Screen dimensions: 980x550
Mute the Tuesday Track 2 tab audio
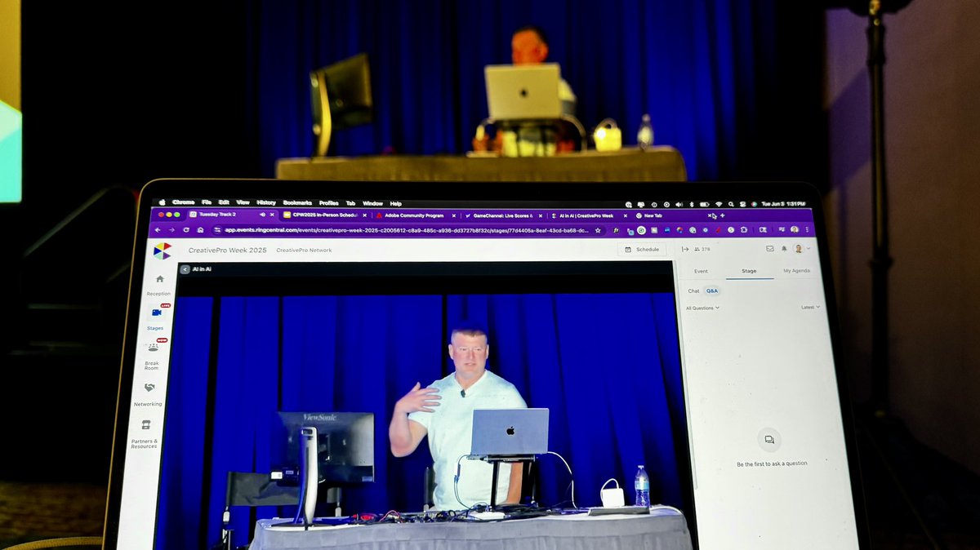[262, 215]
